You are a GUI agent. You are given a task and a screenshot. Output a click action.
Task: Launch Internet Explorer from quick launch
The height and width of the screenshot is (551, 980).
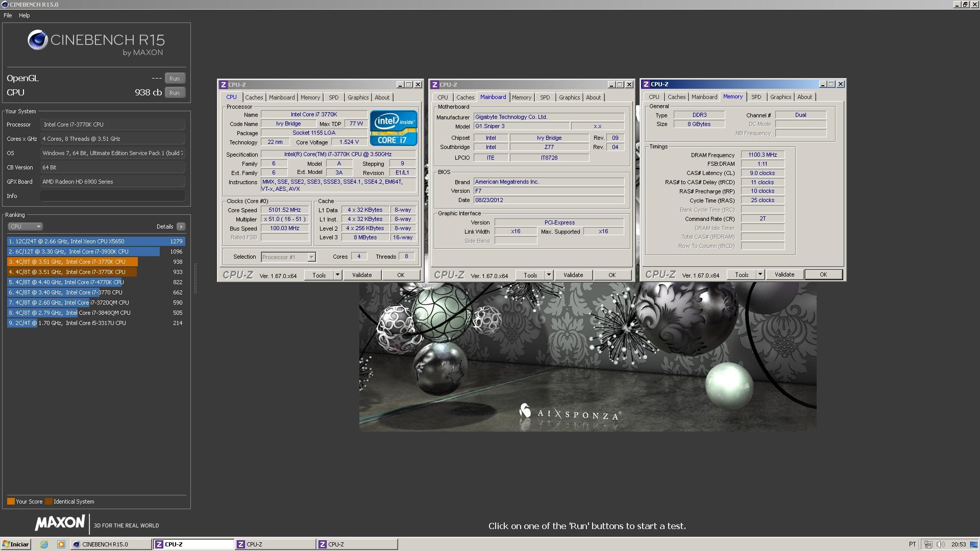click(x=44, y=544)
